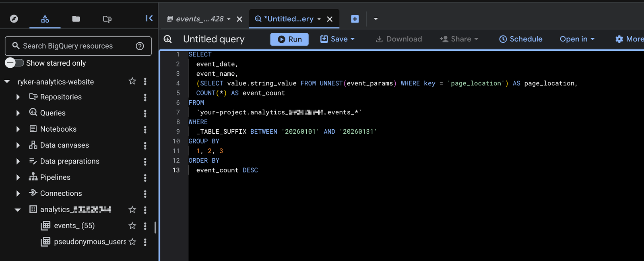Open actions menu for Data preparations
The image size is (644, 261).
point(145,162)
